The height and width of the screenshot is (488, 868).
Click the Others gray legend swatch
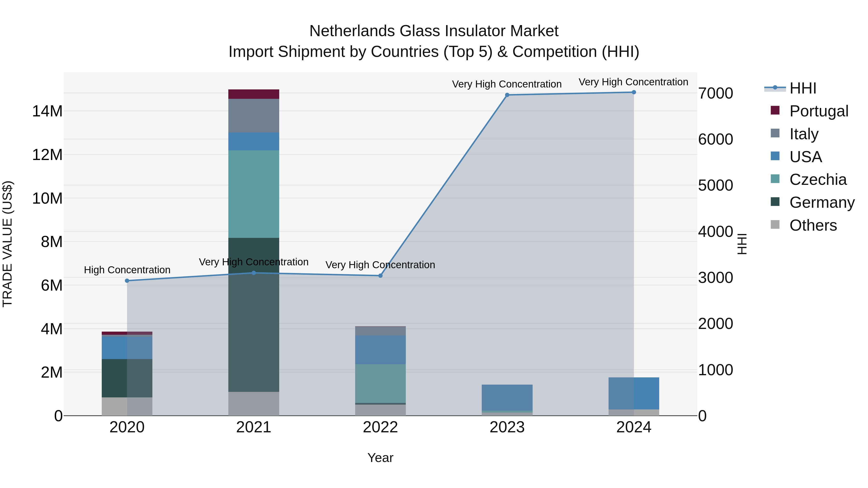click(x=775, y=225)
